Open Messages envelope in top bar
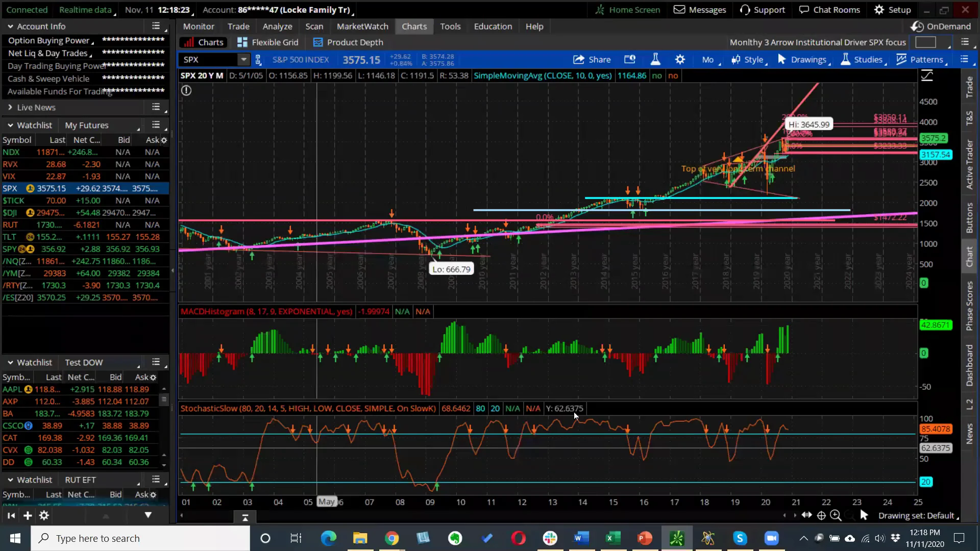 [699, 10]
